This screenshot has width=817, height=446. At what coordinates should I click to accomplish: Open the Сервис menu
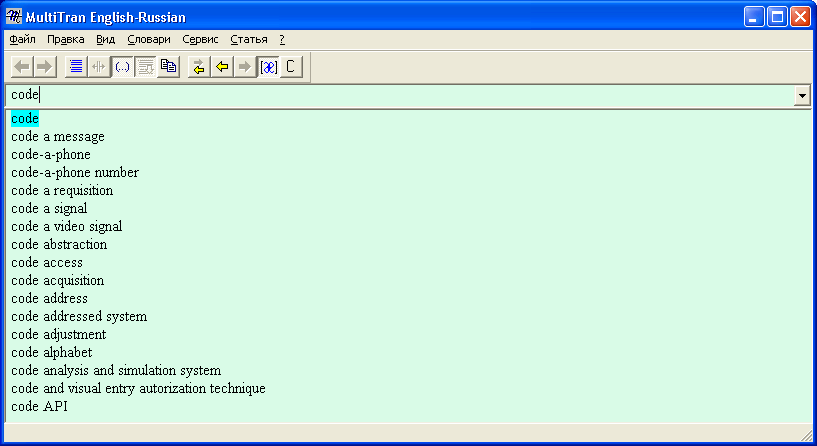[200, 39]
